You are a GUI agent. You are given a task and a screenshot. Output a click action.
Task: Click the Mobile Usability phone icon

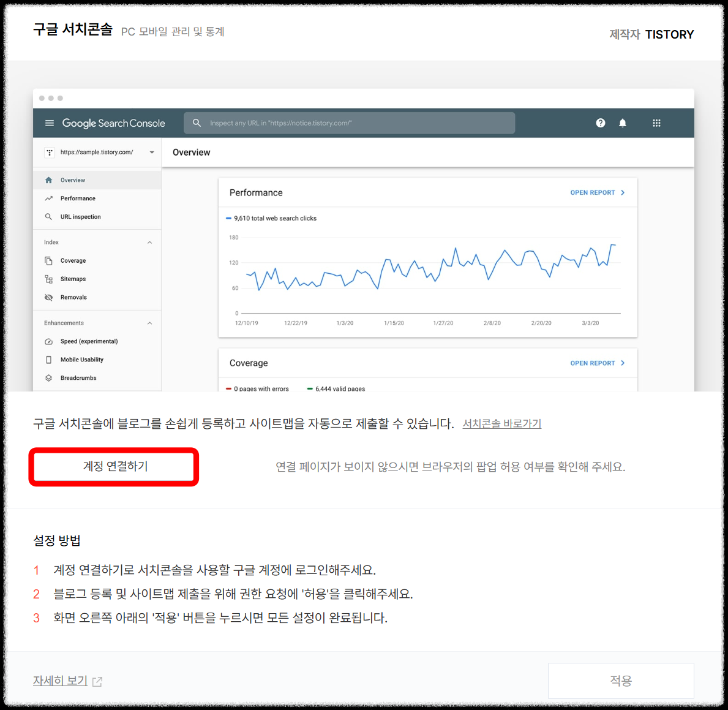point(48,360)
